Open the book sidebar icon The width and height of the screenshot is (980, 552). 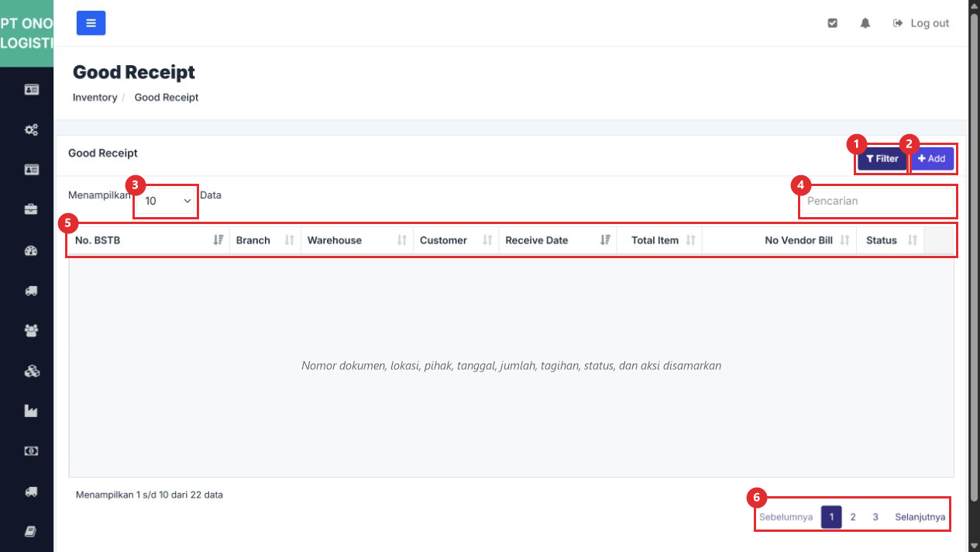coord(31,531)
